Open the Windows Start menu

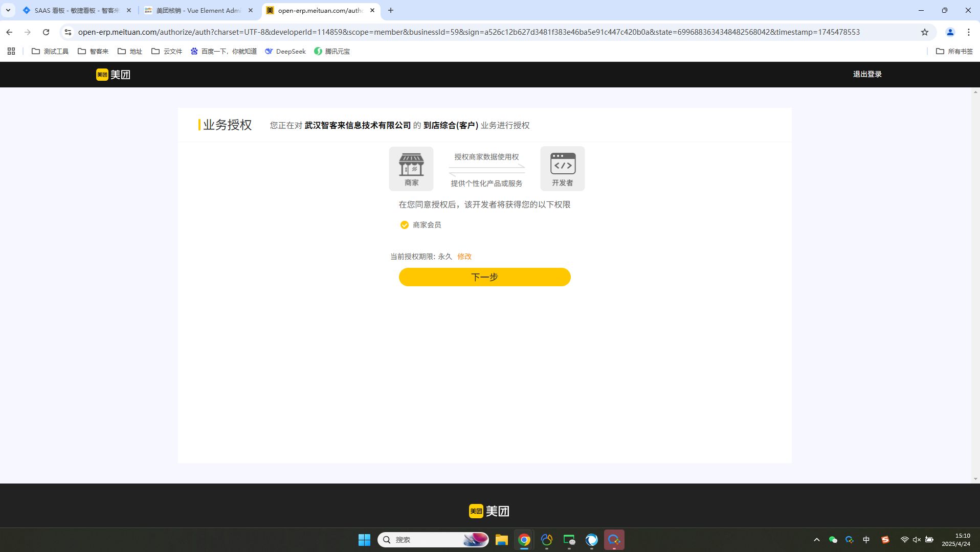(364, 540)
